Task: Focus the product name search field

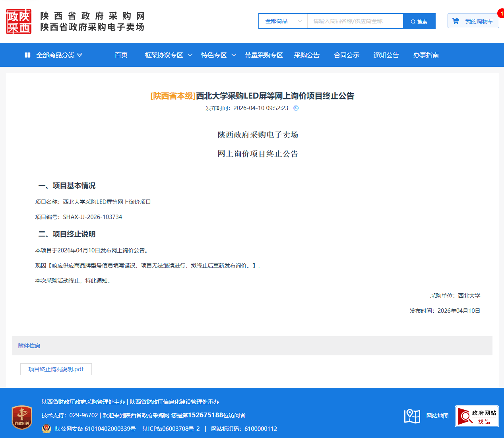Action: coord(355,21)
